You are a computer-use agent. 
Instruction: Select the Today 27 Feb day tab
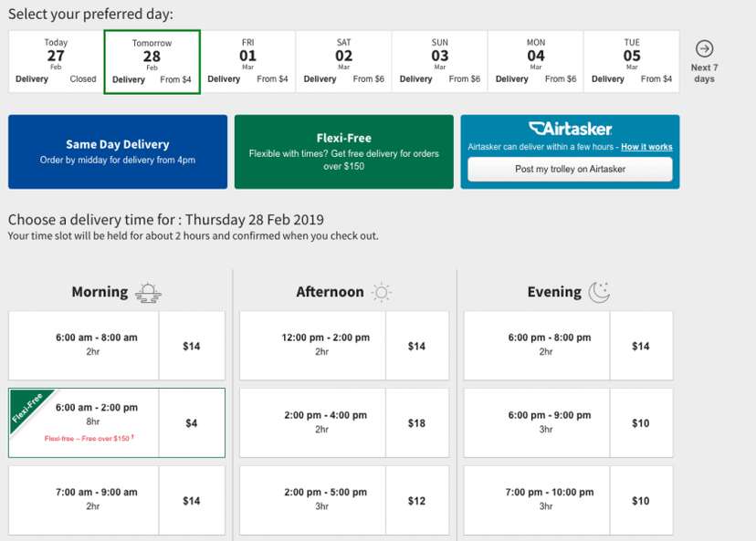coord(56,61)
